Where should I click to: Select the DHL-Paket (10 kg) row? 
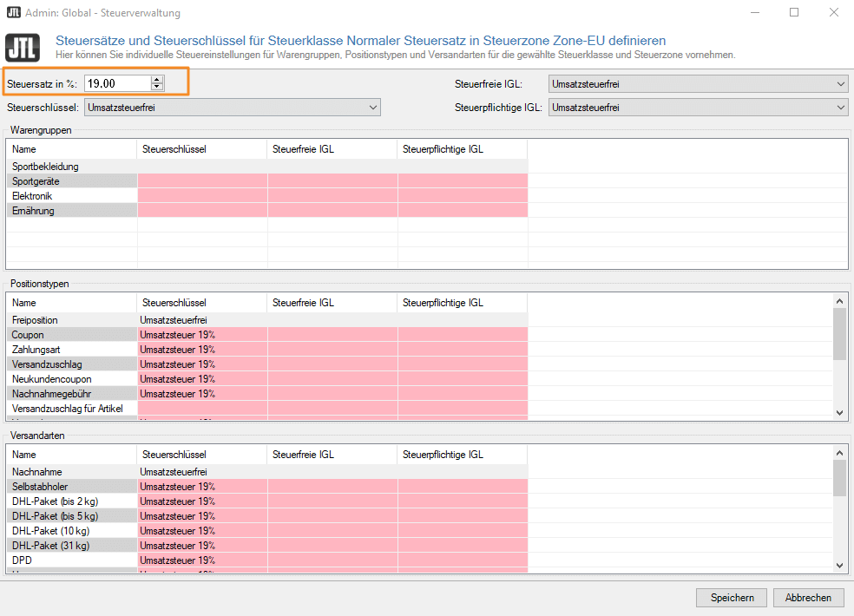267,530
